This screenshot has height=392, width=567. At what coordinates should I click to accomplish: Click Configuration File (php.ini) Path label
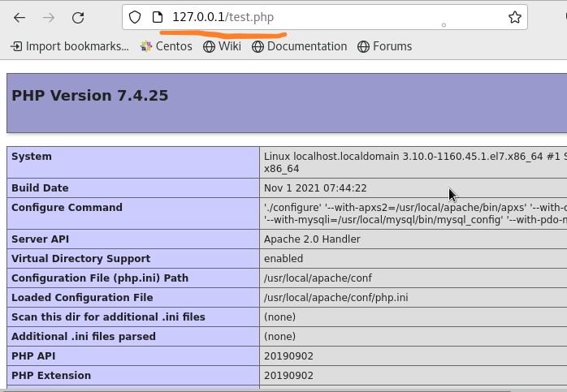coord(100,278)
